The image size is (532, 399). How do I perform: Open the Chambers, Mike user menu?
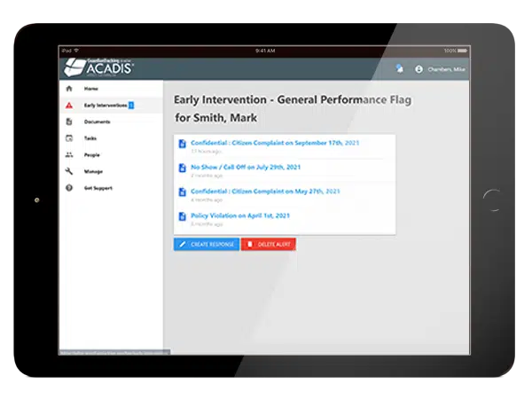(x=446, y=68)
